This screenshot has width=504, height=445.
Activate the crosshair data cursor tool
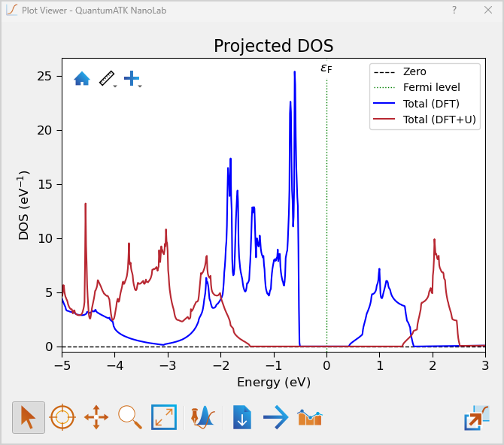[x=62, y=416]
